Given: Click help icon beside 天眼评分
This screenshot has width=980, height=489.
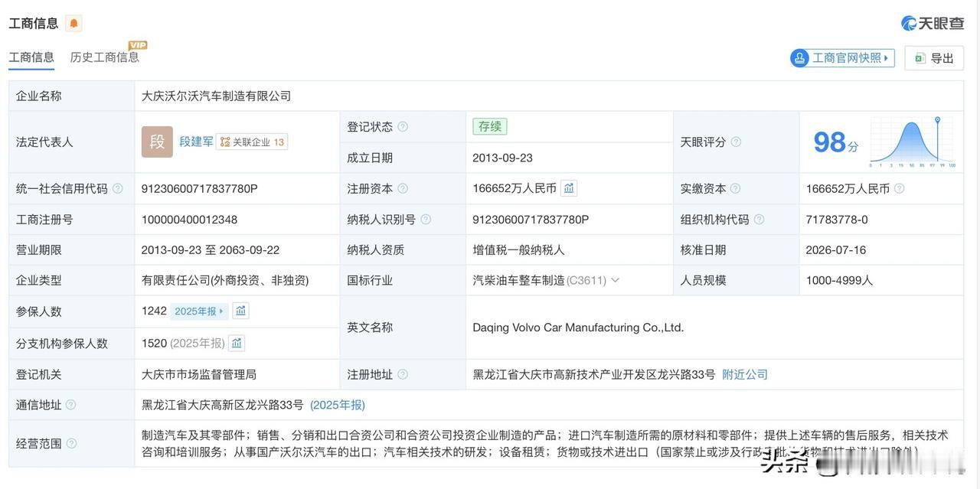Looking at the screenshot, I should click(x=736, y=142).
